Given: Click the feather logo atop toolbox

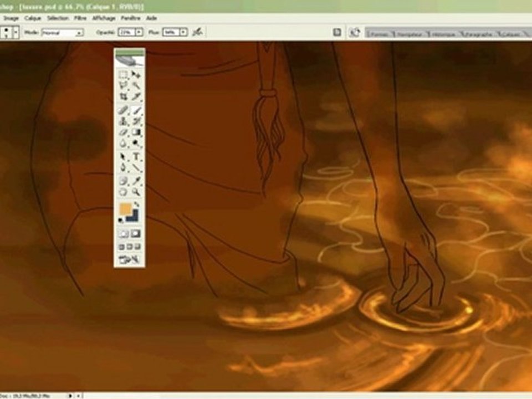Looking at the screenshot, I should (x=130, y=61).
